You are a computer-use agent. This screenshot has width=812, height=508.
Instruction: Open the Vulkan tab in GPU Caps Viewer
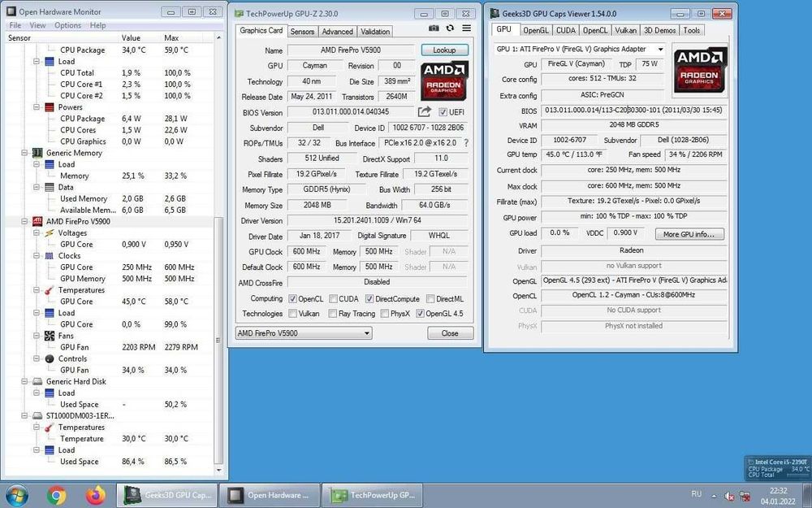tap(625, 31)
